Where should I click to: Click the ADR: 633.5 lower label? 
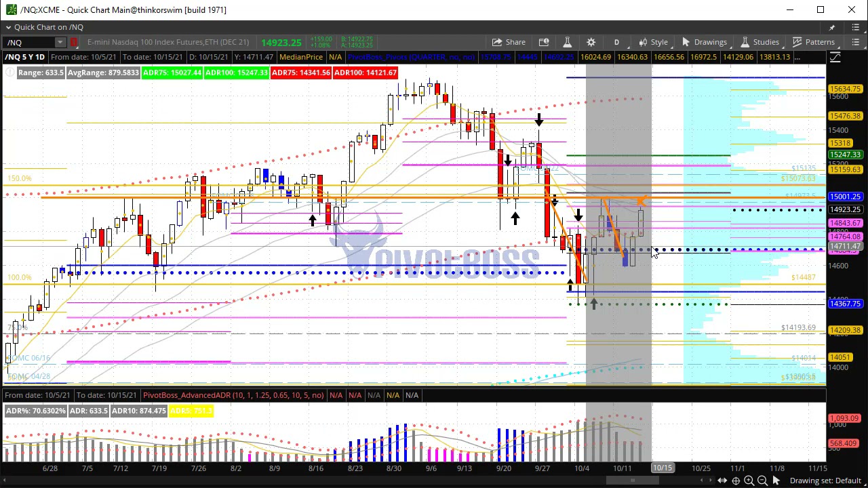coord(89,411)
